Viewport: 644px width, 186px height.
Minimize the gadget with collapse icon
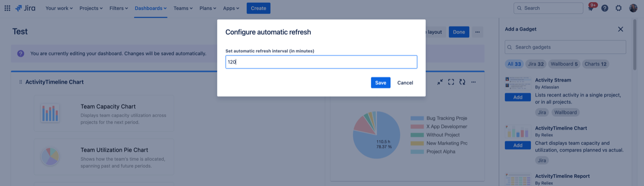pyautogui.click(x=440, y=82)
